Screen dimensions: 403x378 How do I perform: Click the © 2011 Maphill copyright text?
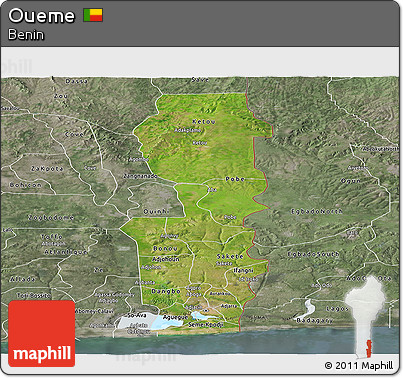coord(359,365)
